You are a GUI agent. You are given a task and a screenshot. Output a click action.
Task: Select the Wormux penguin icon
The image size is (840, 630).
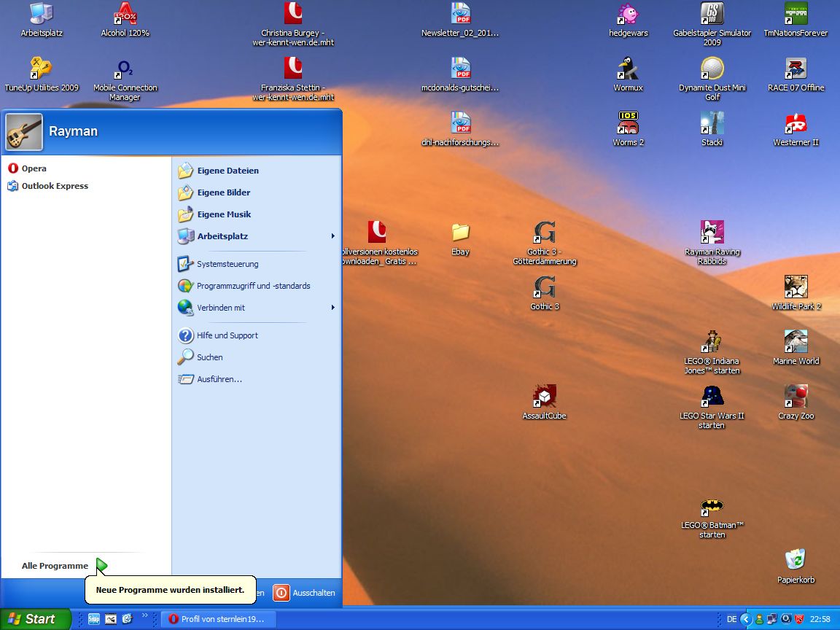(x=628, y=75)
